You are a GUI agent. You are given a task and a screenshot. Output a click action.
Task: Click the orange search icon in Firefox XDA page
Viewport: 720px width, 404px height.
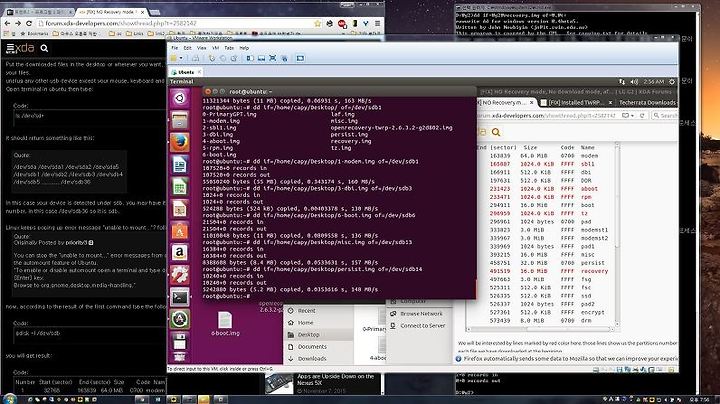coord(496,132)
